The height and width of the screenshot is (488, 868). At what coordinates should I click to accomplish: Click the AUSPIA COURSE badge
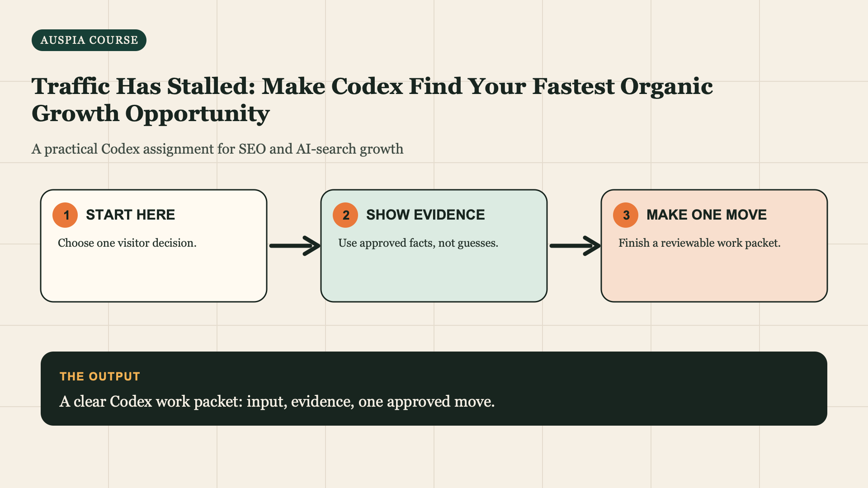click(89, 40)
